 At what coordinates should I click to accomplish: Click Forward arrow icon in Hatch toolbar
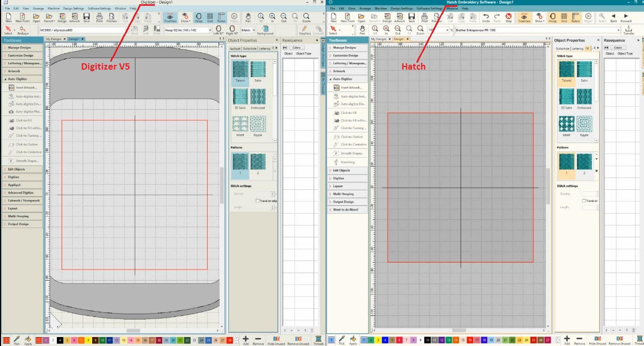pyautogui.click(x=626, y=17)
